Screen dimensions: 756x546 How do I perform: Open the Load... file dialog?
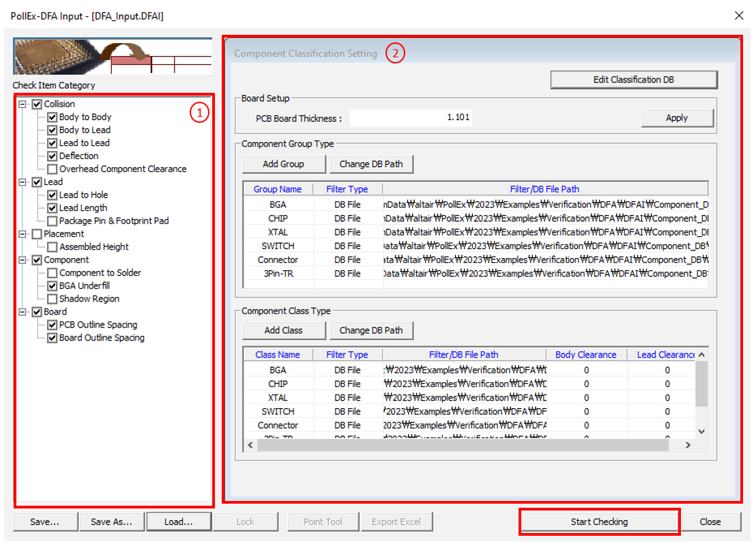(178, 522)
